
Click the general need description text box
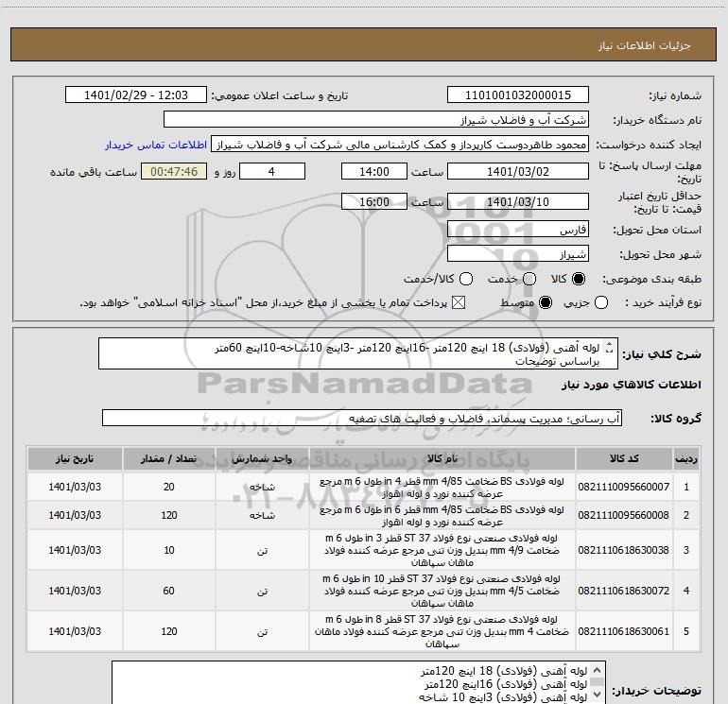pos(358,353)
